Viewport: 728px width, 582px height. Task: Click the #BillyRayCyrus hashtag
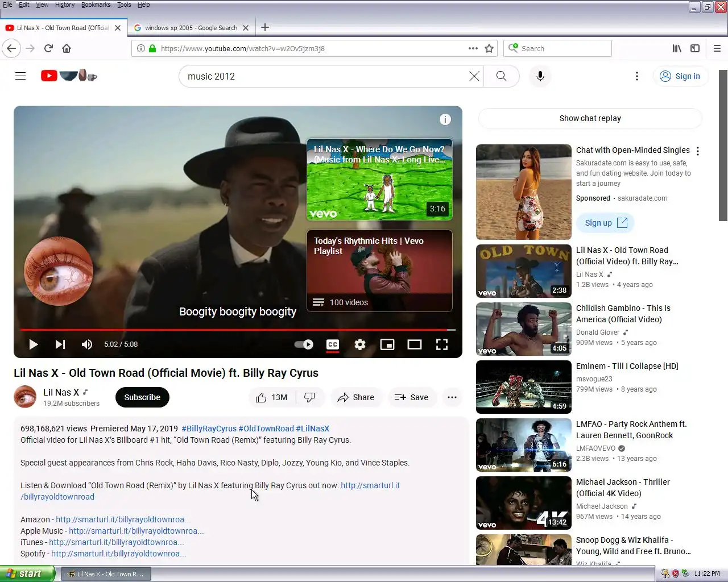[x=209, y=429]
